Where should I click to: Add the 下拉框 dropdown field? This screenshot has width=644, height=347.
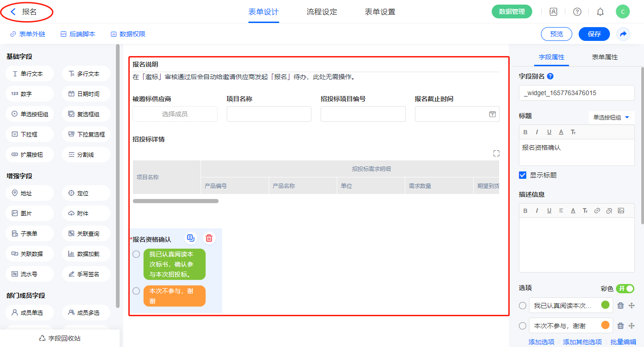point(29,135)
